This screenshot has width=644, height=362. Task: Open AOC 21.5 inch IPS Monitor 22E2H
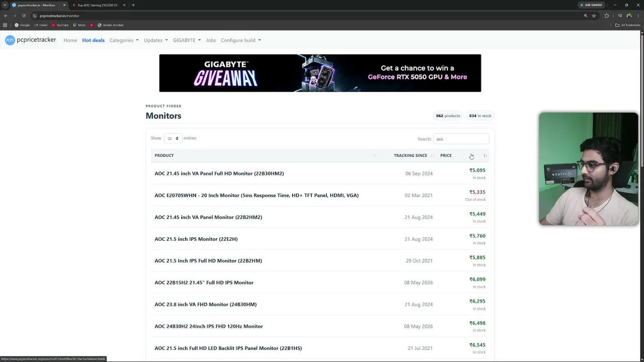click(x=196, y=239)
